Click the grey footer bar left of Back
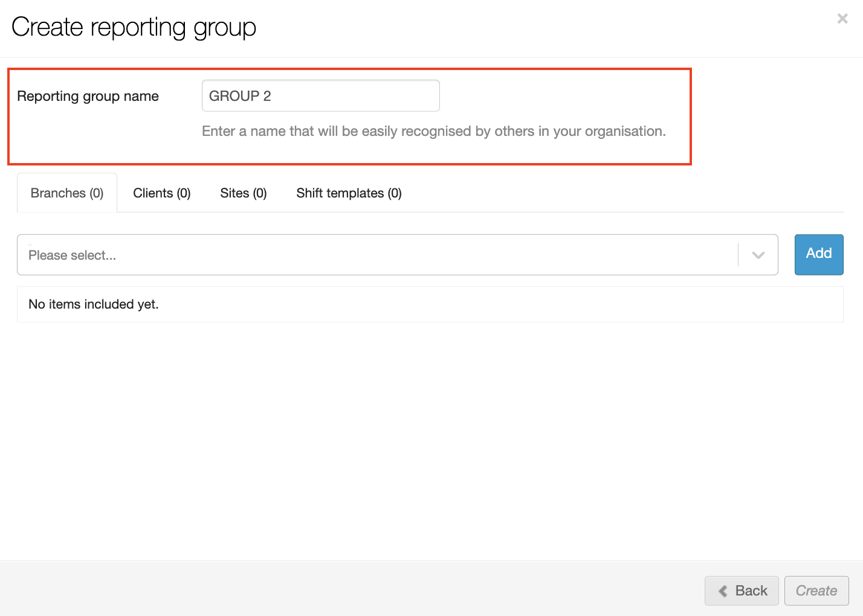This screenshot has width=863, height=616. [x=351, y=589]
